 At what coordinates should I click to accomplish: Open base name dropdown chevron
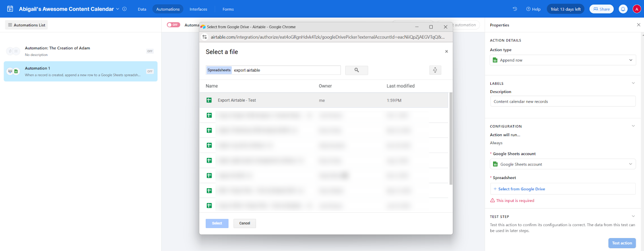coord(118,9)
